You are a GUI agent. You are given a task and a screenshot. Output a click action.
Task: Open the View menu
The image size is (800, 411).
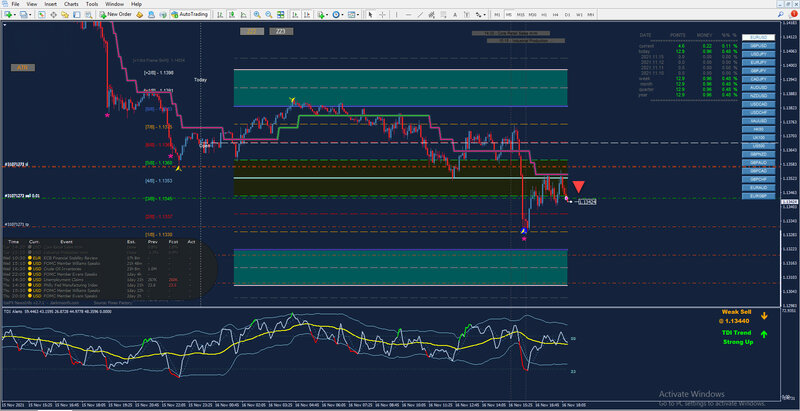[32, 4]
